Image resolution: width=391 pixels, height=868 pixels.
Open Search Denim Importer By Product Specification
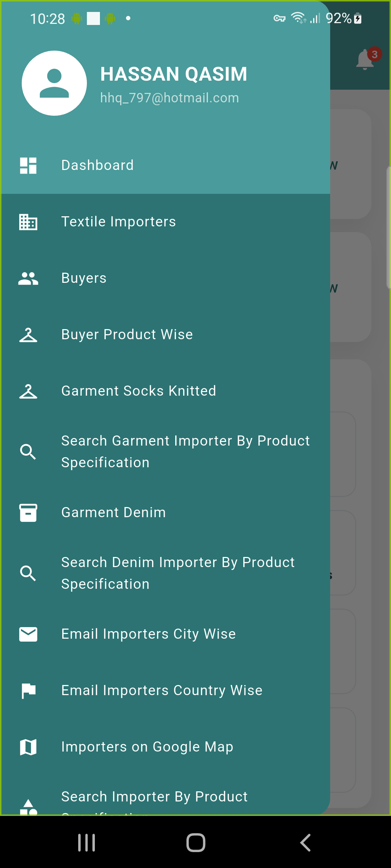[x=178, y=573]
